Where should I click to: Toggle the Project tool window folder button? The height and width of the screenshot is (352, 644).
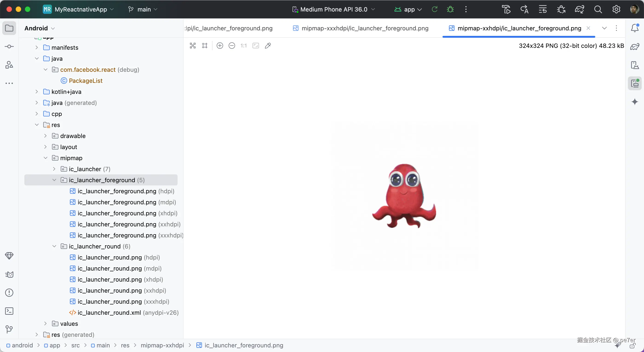click(9, 28)
